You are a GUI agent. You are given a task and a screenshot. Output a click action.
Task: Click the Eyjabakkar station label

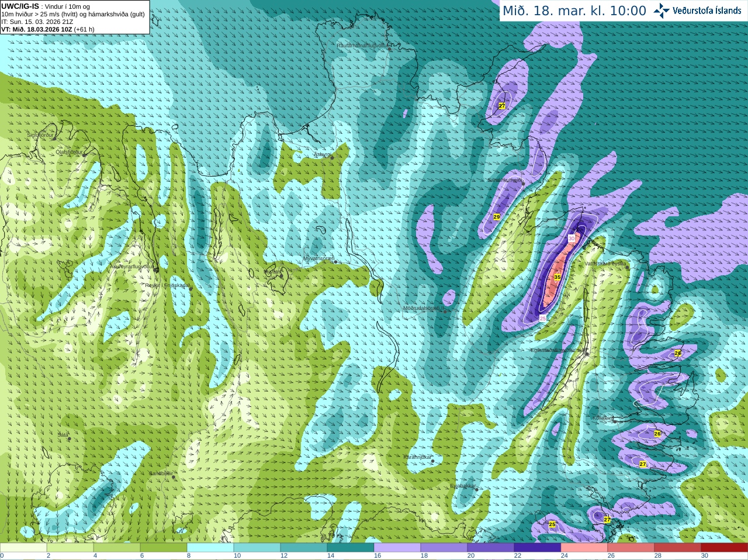tap(463, 485)
